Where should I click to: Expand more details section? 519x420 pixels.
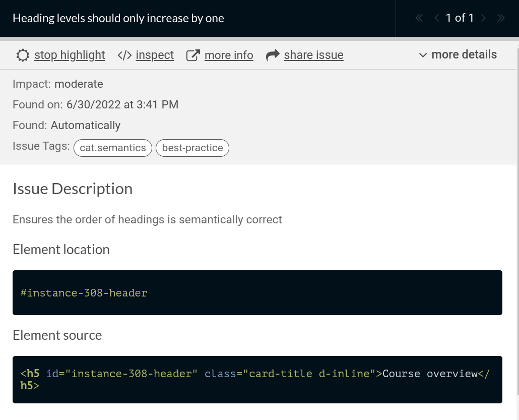(458, 54)
